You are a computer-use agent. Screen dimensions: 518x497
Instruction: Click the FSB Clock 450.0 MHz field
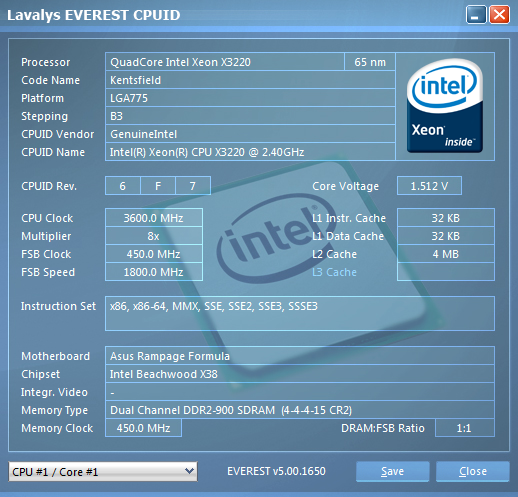(154, 254)
